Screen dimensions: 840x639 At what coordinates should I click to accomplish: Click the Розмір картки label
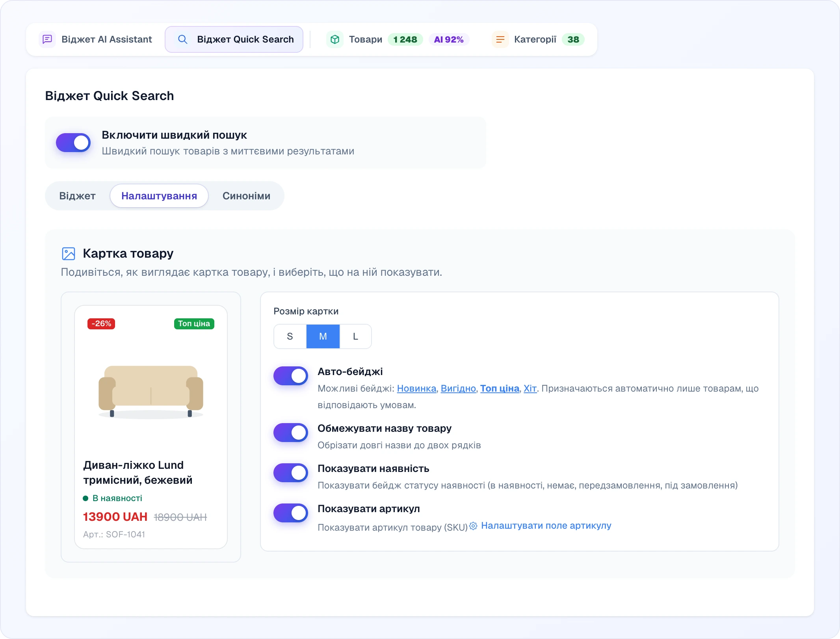coord(306,311)
